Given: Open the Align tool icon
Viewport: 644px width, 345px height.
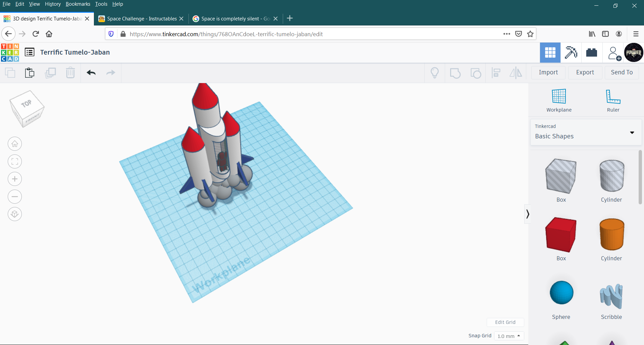Looking at the screenshot, I should [x=496, y=73].
